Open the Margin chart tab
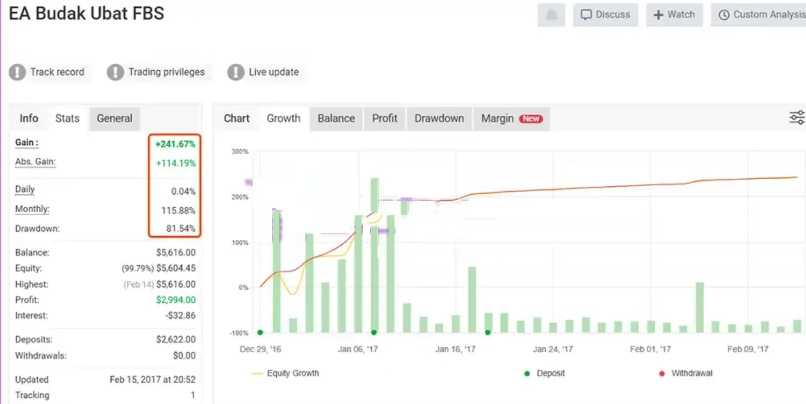This screenshot has height=404, width=806. coord(510,118)
